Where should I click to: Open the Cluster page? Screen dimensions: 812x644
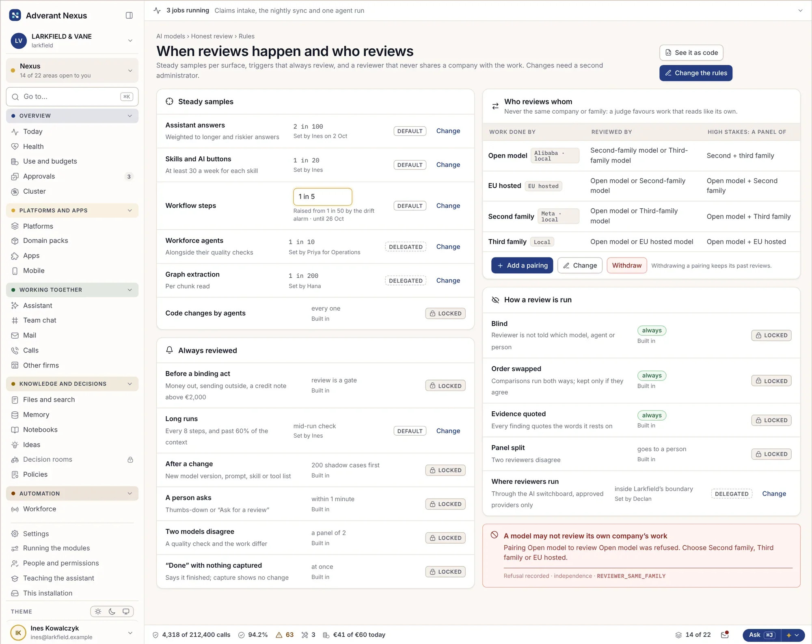coord(34,191)
